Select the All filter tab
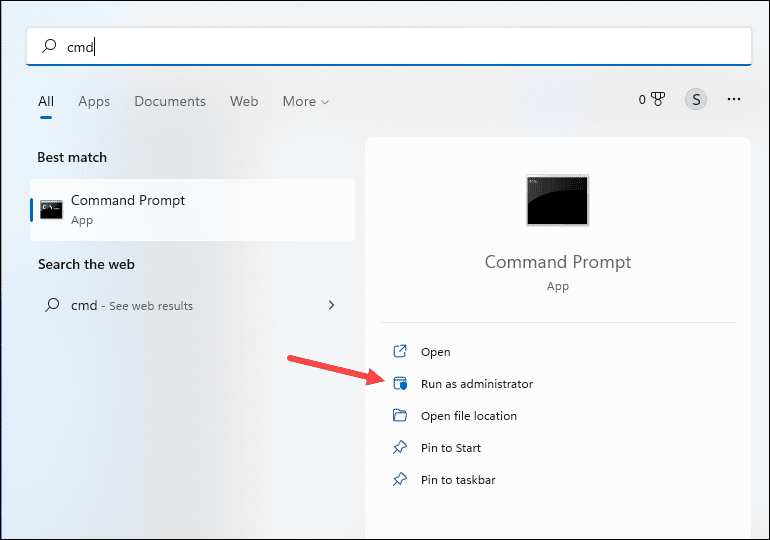 click(46, 101)
